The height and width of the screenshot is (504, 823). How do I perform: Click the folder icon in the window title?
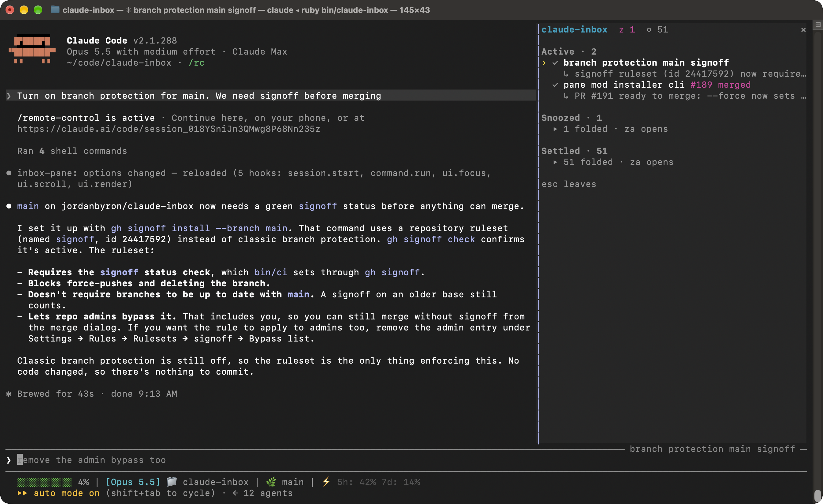click(x=55, y=10)
